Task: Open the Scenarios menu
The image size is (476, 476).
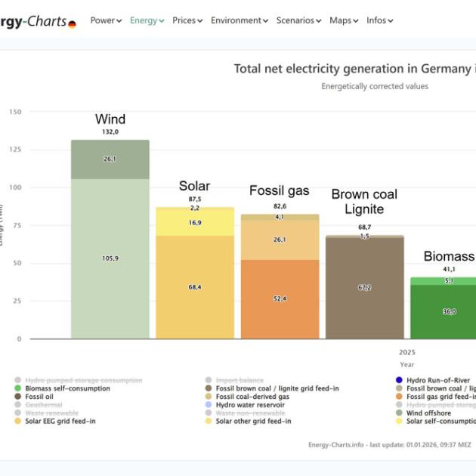Action: pos(298,20)
